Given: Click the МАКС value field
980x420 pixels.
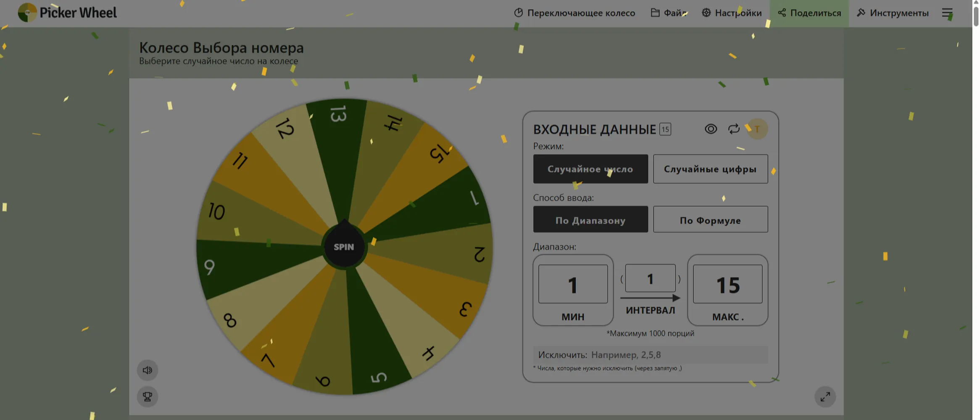Looking at the screenshot, I should 728,284.
